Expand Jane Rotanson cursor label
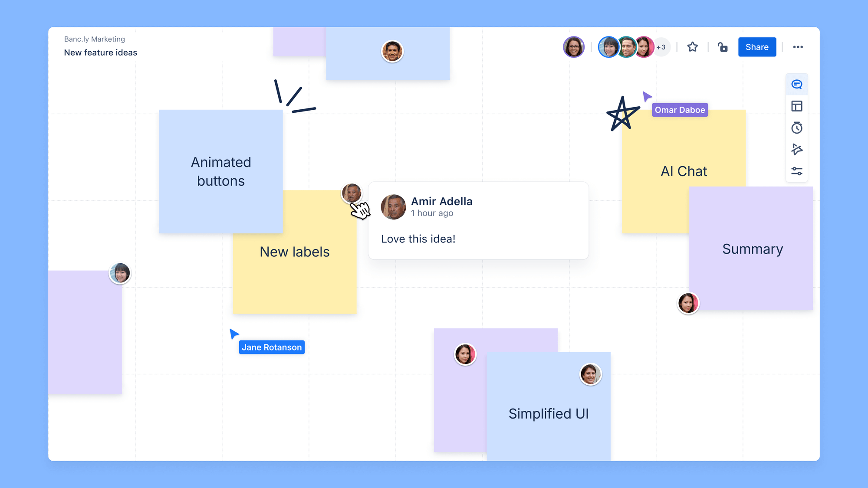 [x=271, y=347]
